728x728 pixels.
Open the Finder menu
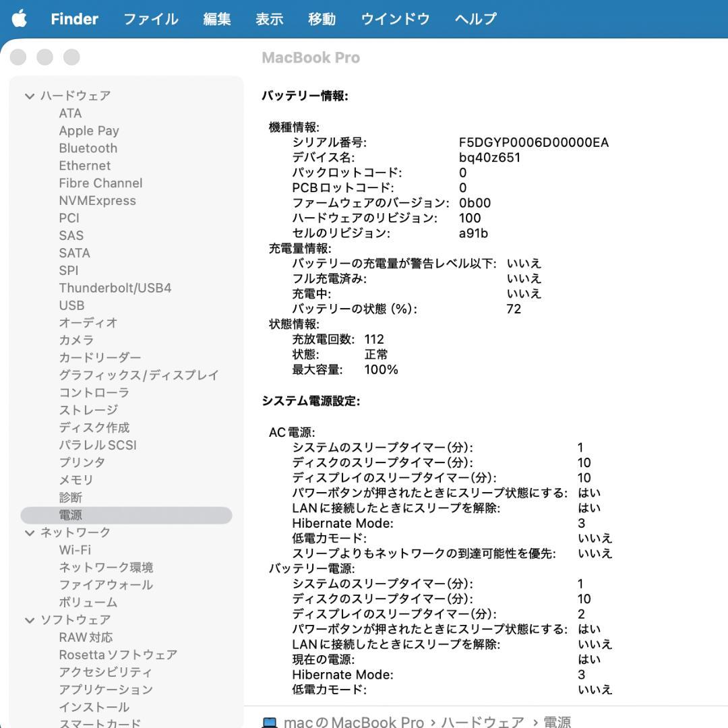click(x=74, y=19)
